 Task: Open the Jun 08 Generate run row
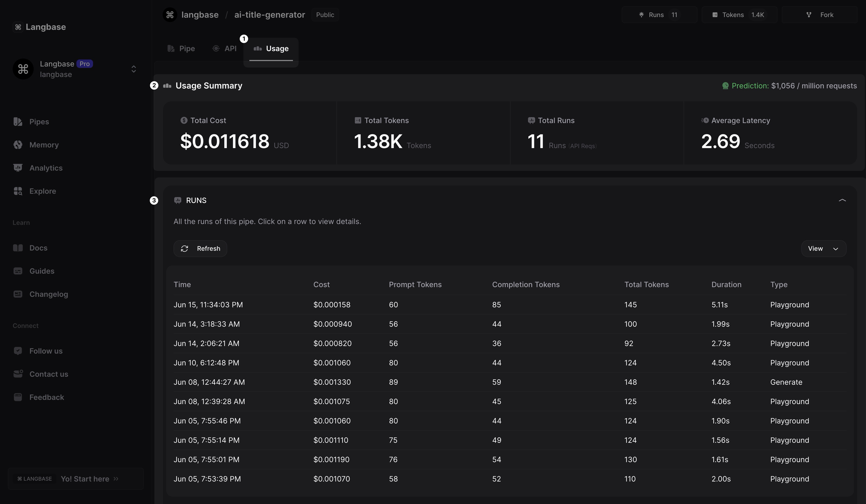510,382
